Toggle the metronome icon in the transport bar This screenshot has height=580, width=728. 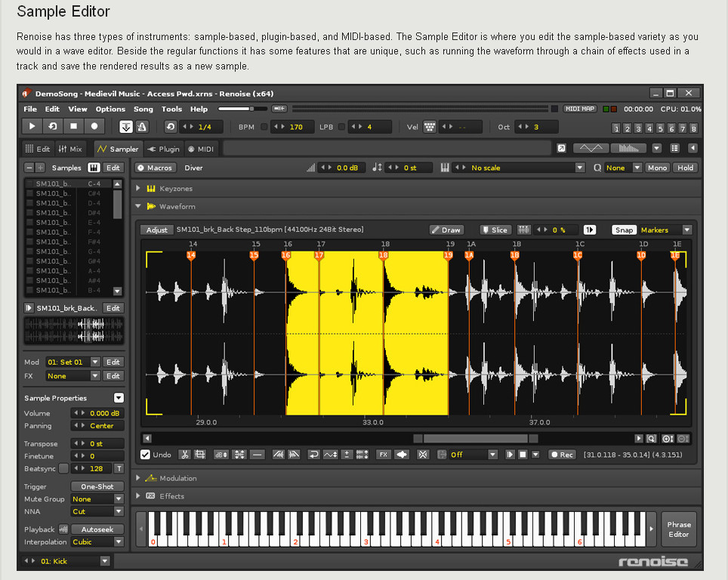click(x=142, y=126)
